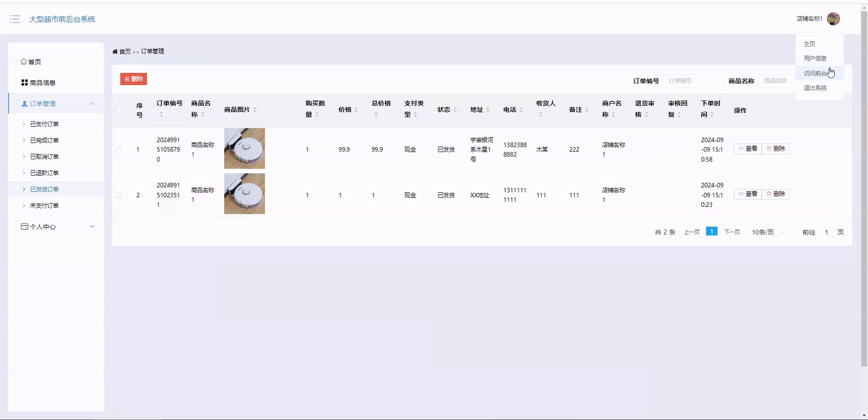The width and height of the screenshot is (868, 420).
Task: Collapse the 订单管理 sidebar menu
Action: [x=92, y=104]
